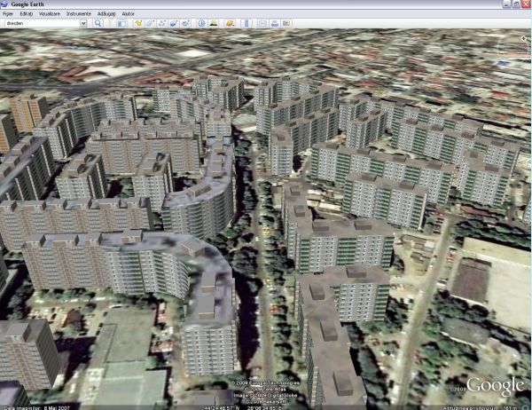Select the add path tool

(x=164, y=22)
